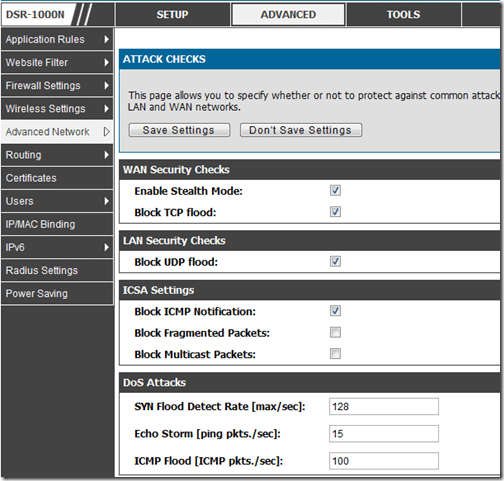
Task: Click Don't Save Settings button
Action: pyautogui.click(x=301, y=130)
